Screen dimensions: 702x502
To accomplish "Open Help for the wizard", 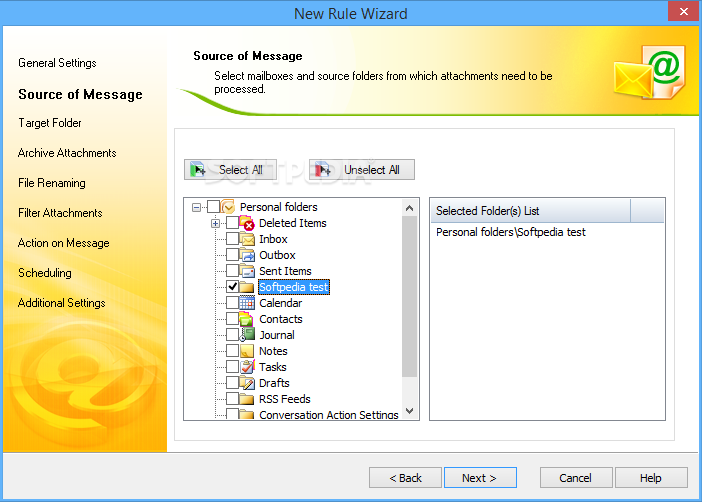I will point(651,478).
